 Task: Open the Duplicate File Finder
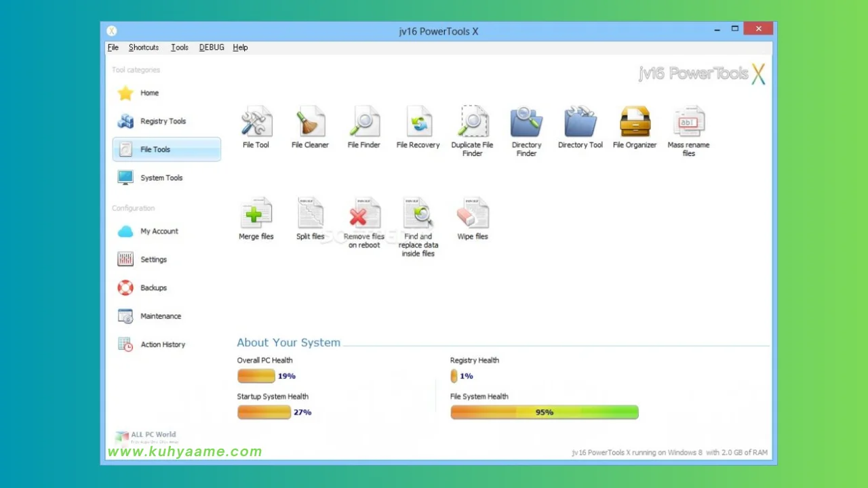click(473, 131)
